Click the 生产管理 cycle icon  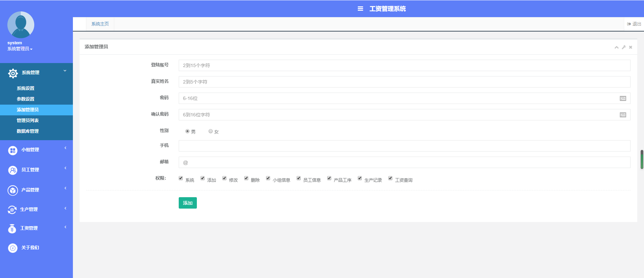pos(12,210)
